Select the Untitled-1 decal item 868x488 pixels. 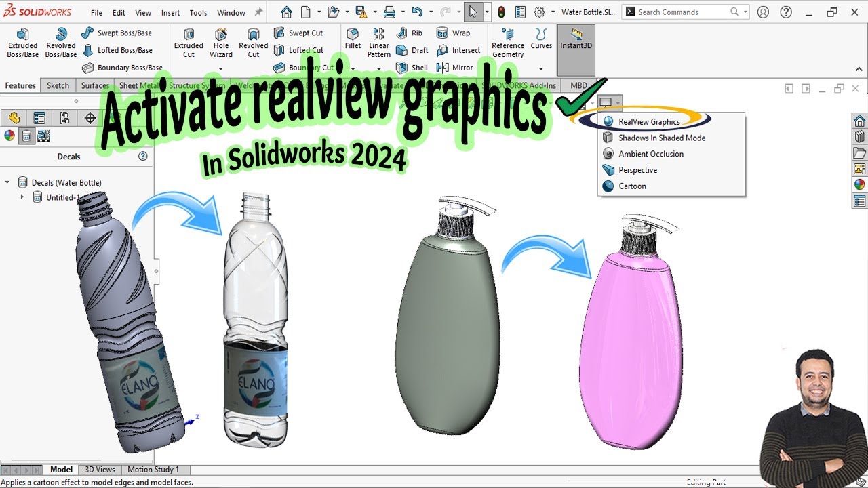56,197
